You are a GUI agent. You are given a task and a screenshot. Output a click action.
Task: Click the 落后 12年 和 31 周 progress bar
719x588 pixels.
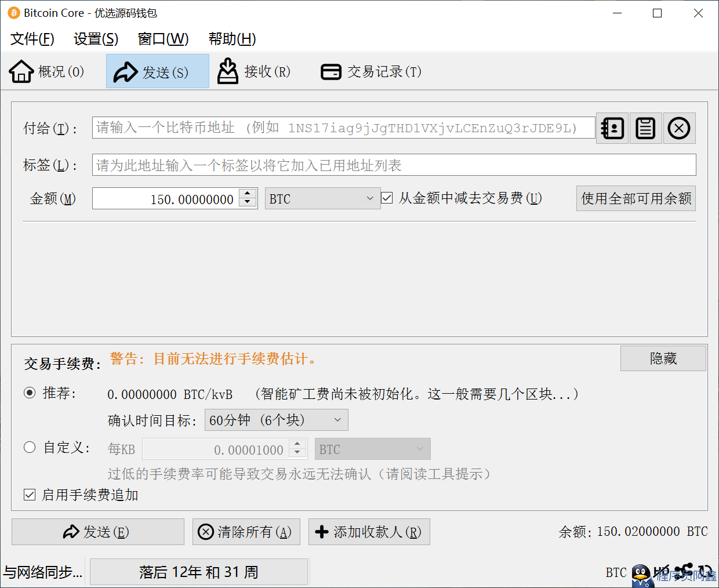[x=199, y=572]
